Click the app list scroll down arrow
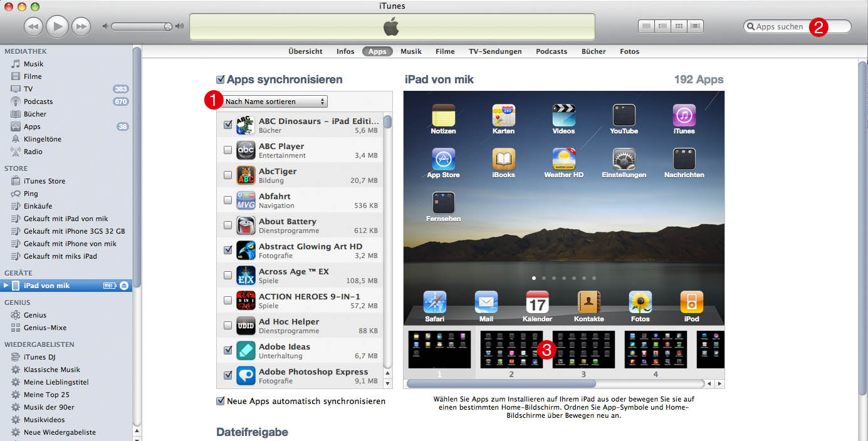 click(x=387, y=383)
